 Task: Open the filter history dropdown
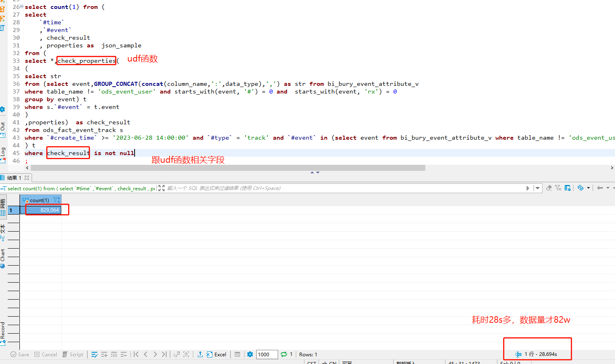pos(538,188)
